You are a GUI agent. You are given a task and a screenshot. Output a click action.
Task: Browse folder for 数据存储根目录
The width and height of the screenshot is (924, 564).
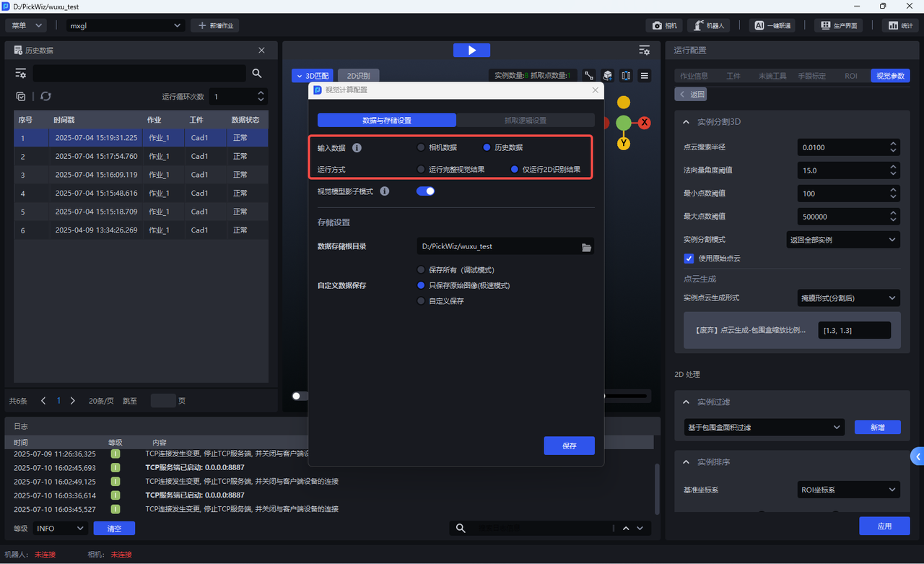pyautogui.click(x=587, y=247)
